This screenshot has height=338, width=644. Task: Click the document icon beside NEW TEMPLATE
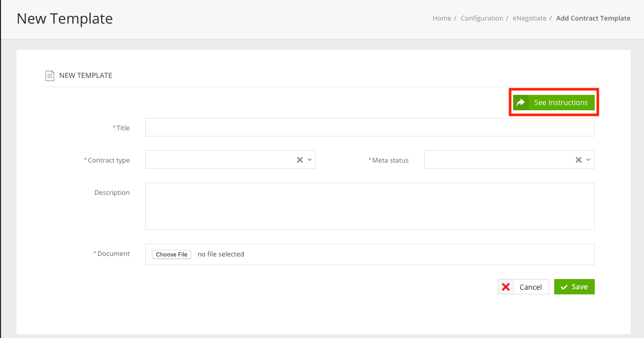click(50, 76)
